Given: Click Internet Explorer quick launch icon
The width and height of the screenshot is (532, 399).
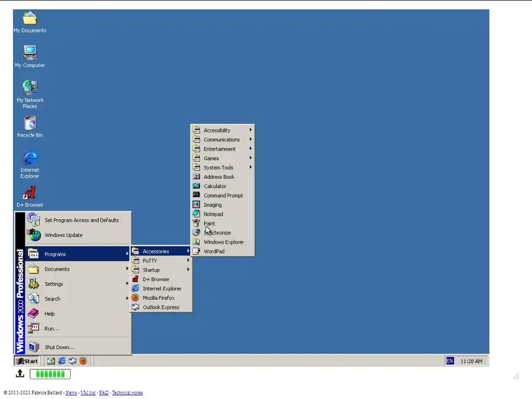Looking at the screenshot, I should tap(62, 361).
